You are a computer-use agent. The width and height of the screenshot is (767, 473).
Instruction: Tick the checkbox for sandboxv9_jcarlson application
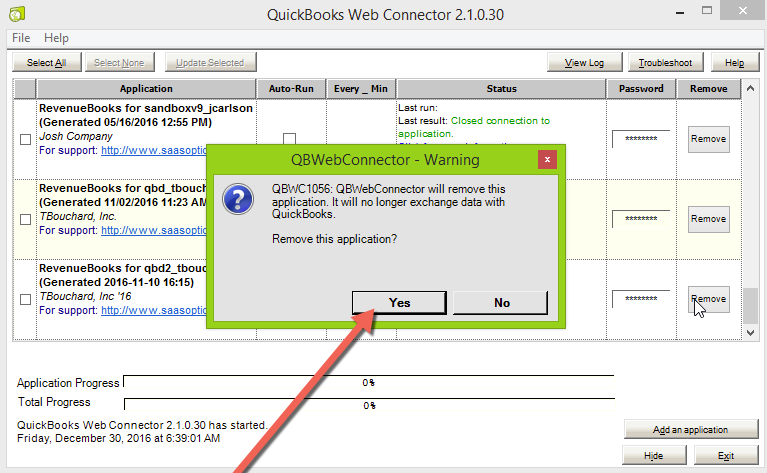[25, 139]
